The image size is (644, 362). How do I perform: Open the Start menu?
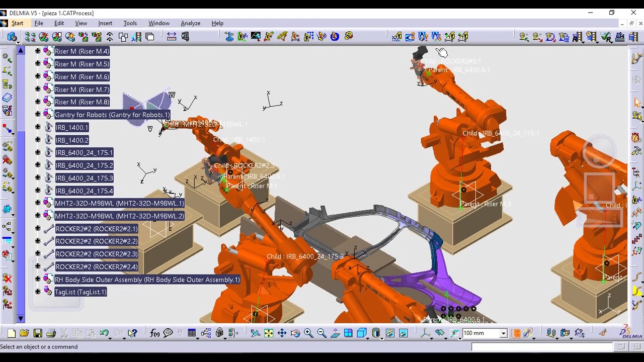tap(18, 23)
